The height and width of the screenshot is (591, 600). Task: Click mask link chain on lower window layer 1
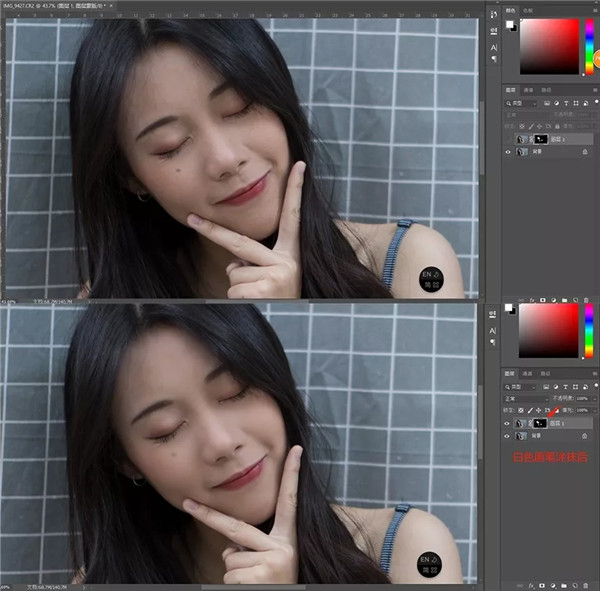(x=530, y=423)
